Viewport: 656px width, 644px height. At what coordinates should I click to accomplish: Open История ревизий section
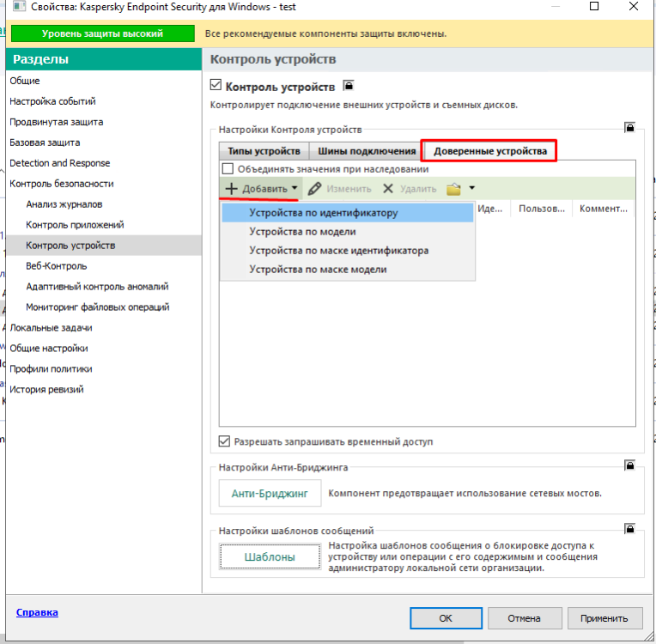point(47,389)
